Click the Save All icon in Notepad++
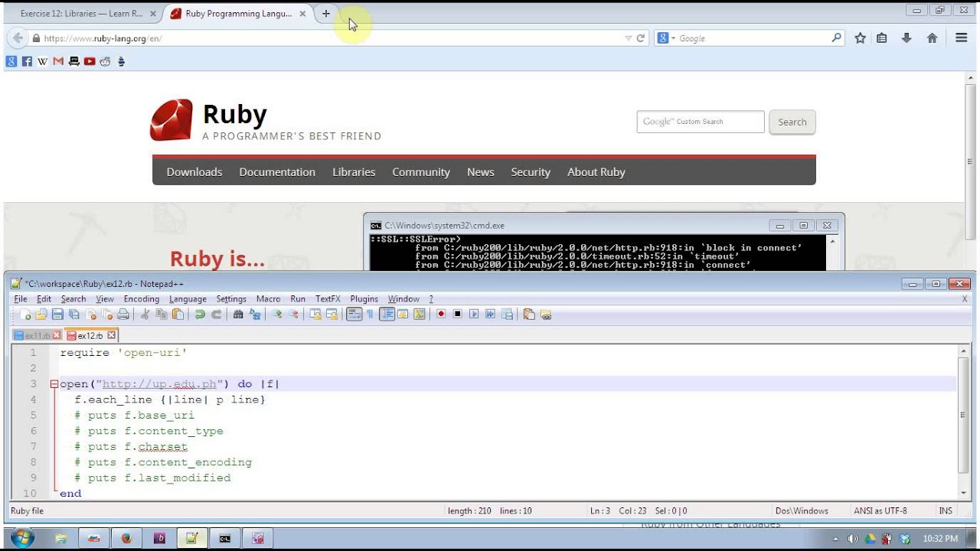This screenshot has width=980, height=551. 74,314
